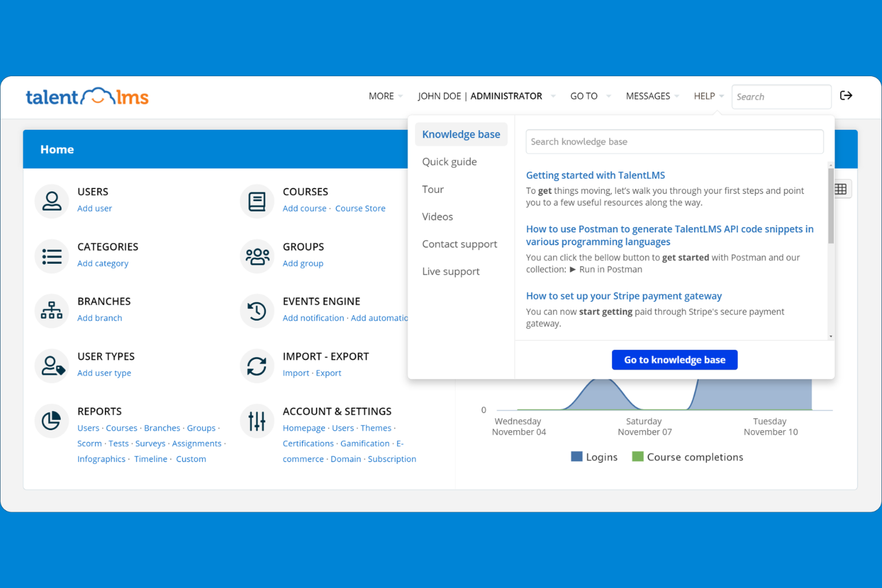Click the COURSES heading
This screenshot has width=882, height=588.
(305, 192)
